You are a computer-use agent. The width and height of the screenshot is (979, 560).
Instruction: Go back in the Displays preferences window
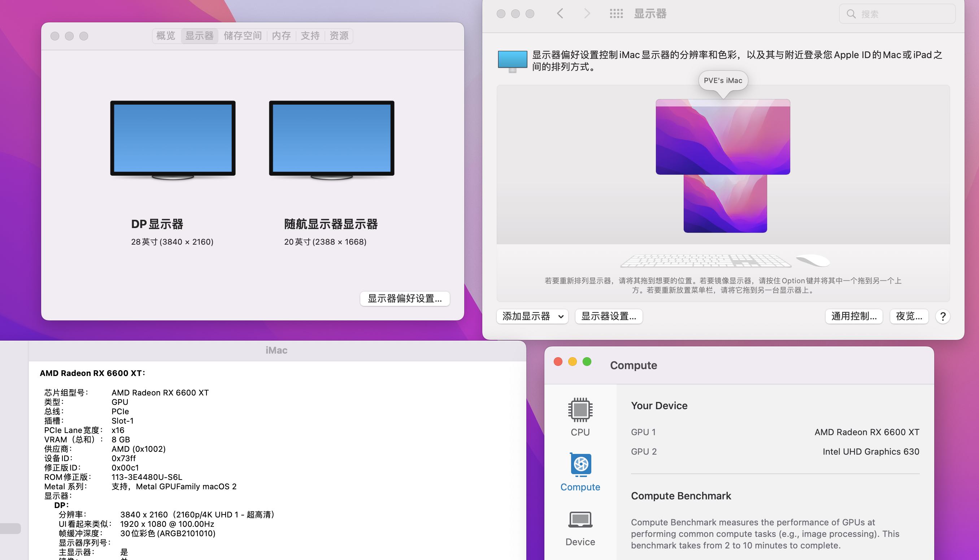pyautogui.click(x=560, y=14)
